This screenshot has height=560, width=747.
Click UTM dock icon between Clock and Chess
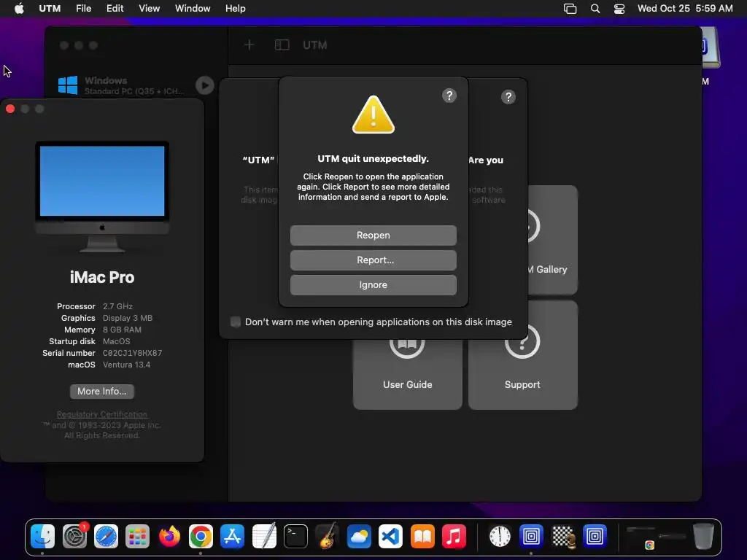pyautogui.click(x=531, y=537)
